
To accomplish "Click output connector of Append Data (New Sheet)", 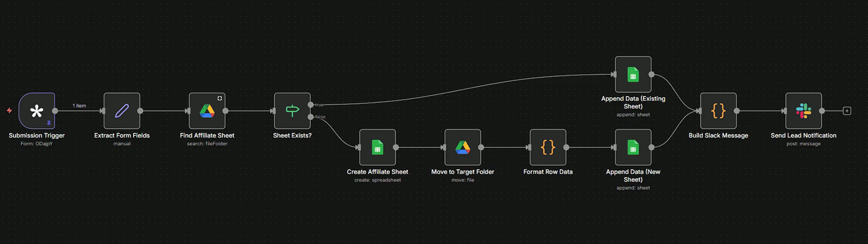I will pos(652,147).
